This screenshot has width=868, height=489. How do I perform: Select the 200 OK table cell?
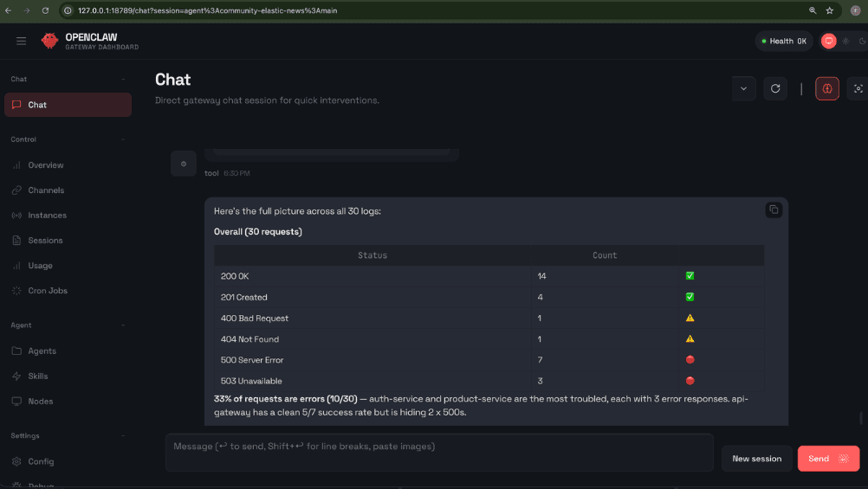[x=372, y=276]
